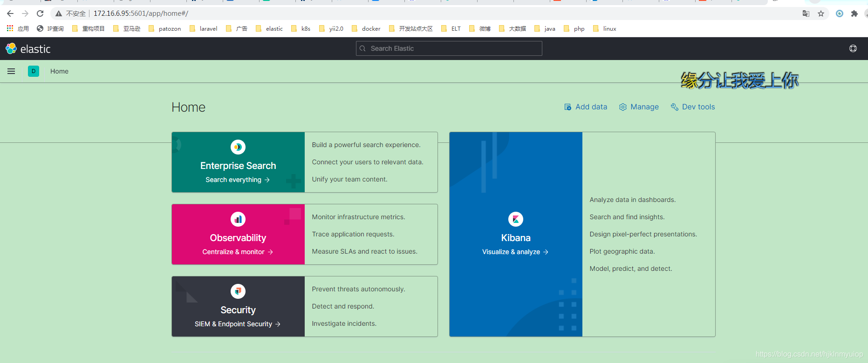Image resolution: width=868 pixels, height=363 pixels.
Task: Click 'Trace application requests.' text
Action: coord(353,234)
